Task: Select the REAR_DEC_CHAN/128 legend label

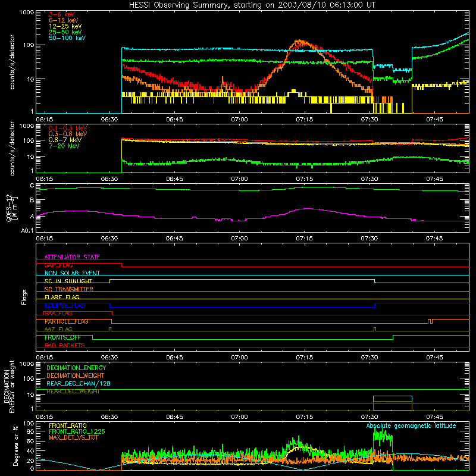Action: tap(79, 383)
